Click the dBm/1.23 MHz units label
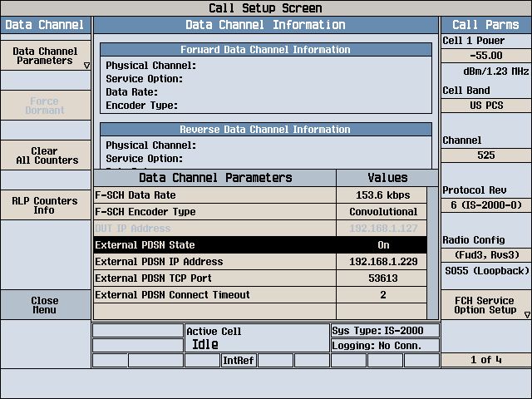The height and width of the screenshot is (399, 532). [496, 71]
